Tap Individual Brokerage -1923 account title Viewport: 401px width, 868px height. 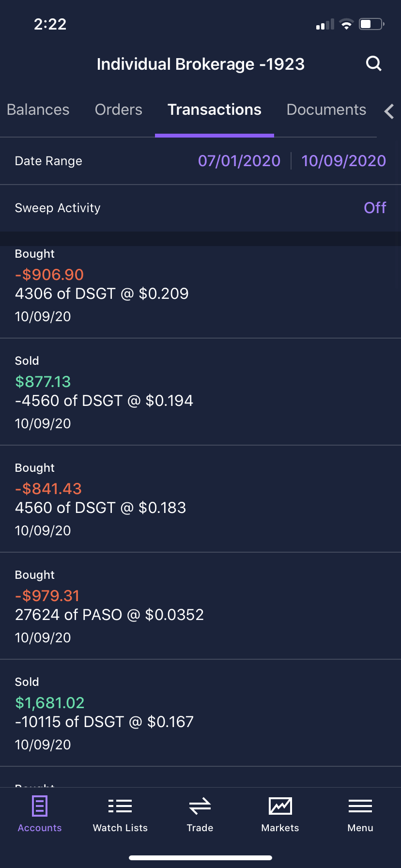200,64
